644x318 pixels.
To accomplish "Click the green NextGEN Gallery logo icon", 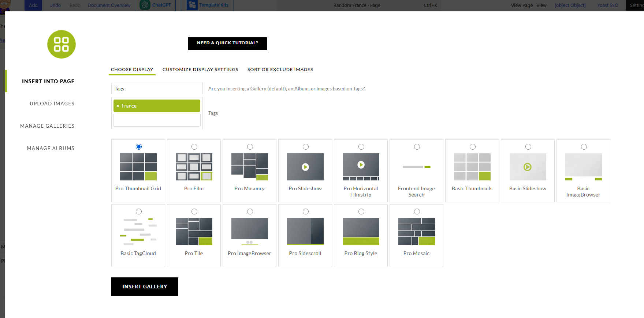I will point(62,44).
